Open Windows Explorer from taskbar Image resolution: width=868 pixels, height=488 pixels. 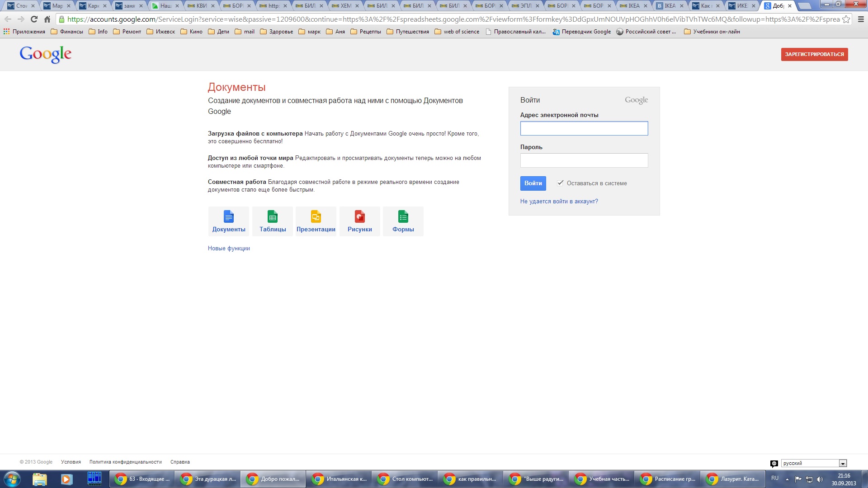(40, 479)
